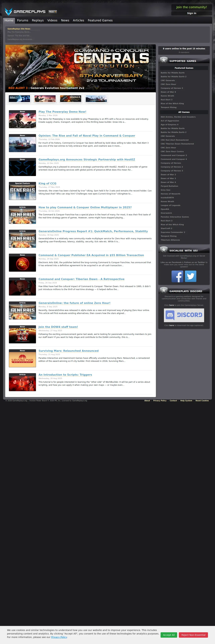215x644 pixels.
Task: Open League of Legends game link
Action: [170, 205]
